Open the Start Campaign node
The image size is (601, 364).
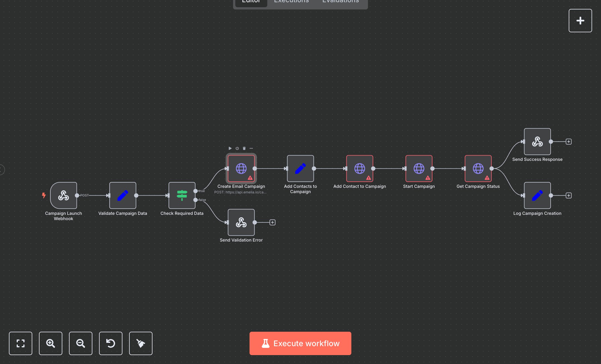point(419,169)
